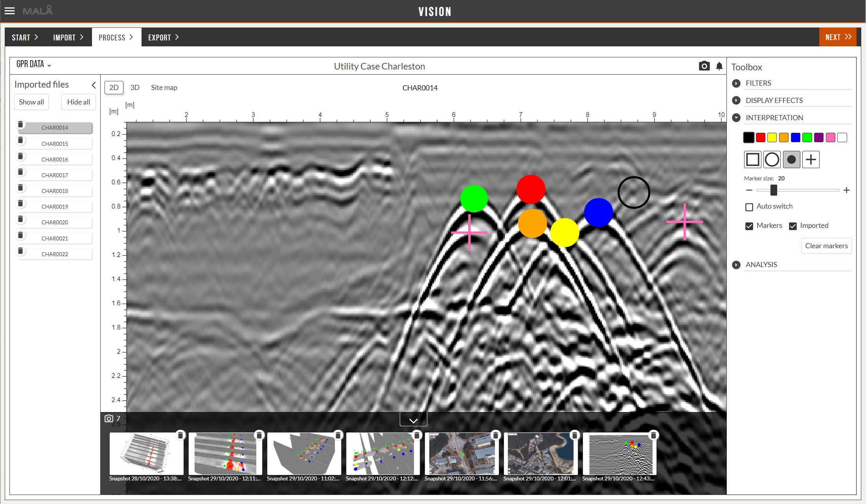Screen dimensions: 866x504
Task: Open the hamburger main menu
Action: [10, 11]
